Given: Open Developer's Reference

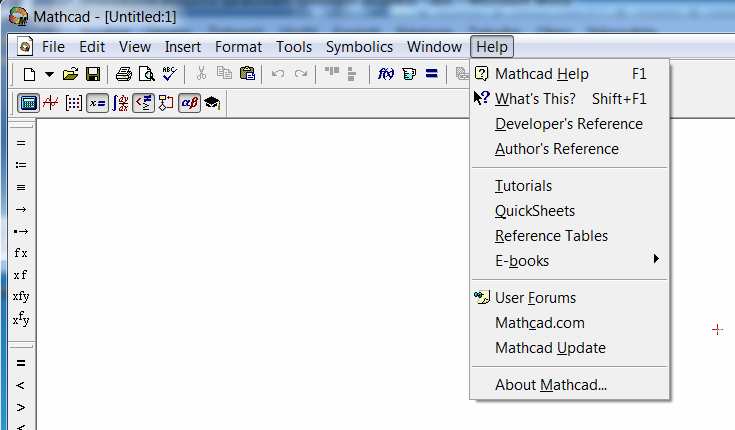Looking at the screenshot, I should pos(570,124).
